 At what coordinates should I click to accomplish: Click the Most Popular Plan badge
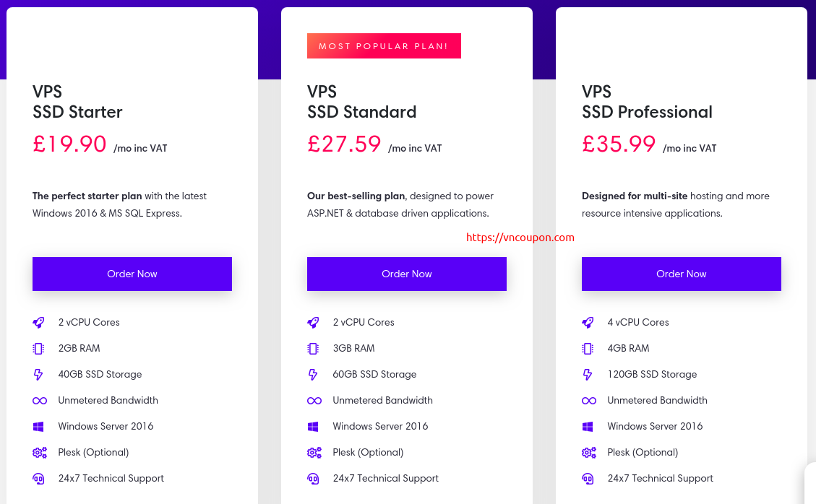384,45
